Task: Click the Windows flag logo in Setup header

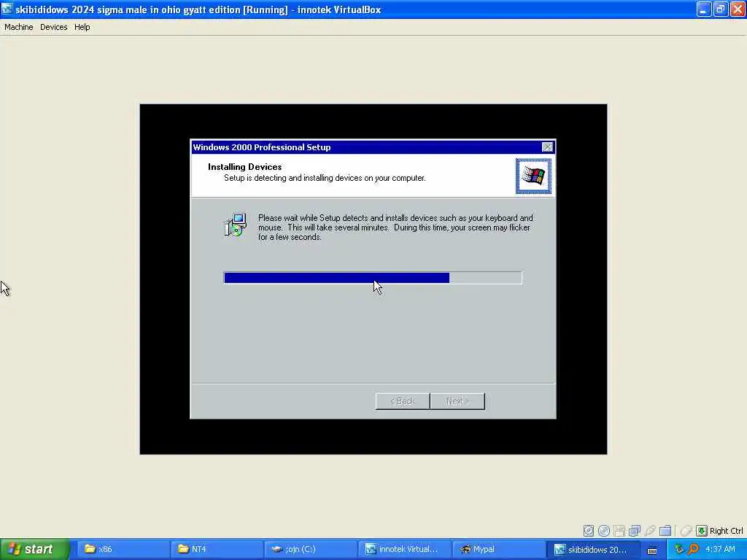Action: [533, 176]
